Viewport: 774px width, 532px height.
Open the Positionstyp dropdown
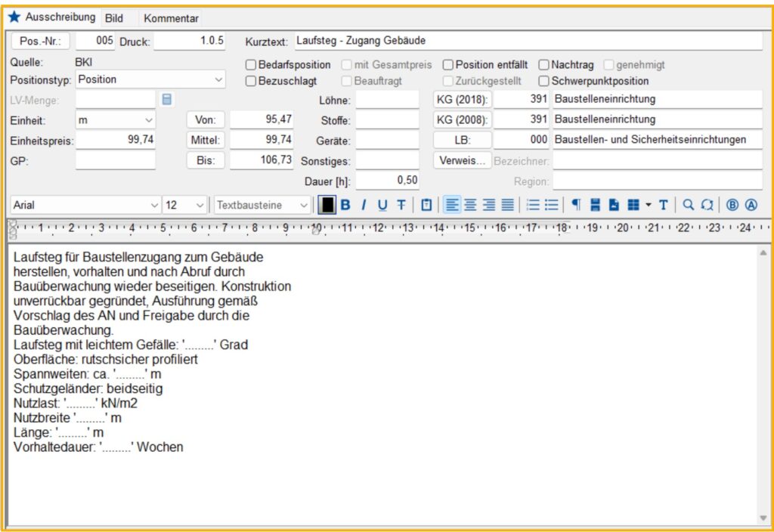150,79
